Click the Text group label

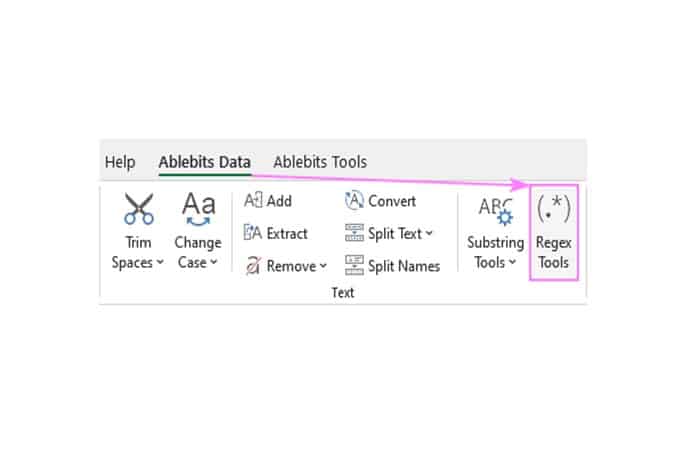[x=342, y=292]
